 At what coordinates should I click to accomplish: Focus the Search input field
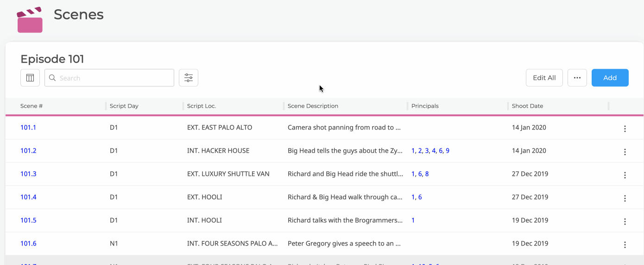(109, 78)
